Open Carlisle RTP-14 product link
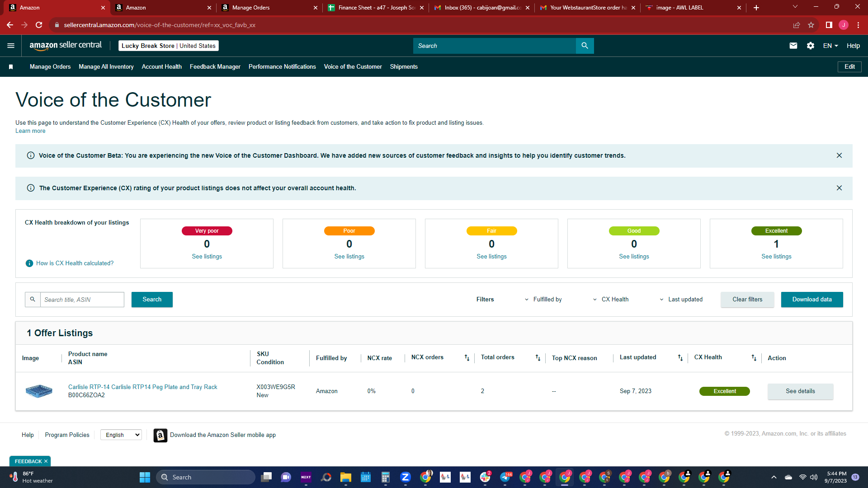This screenshot has height=488, width=868. tap(142, 387)
